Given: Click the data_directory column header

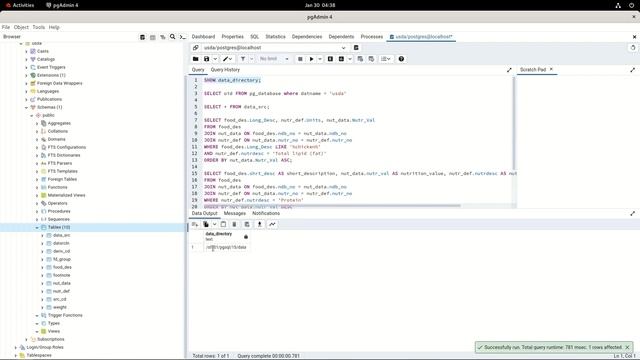Looking at the screenshot, I should tap(226, 236).
